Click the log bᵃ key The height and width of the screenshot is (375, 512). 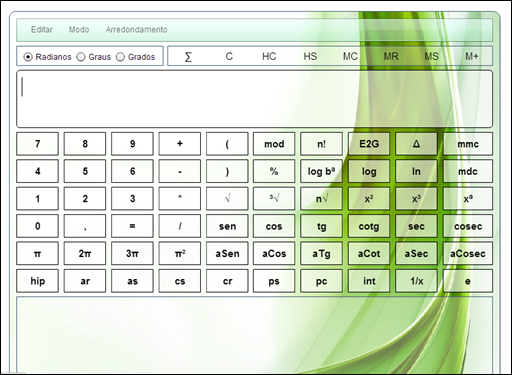coord(321,171)
